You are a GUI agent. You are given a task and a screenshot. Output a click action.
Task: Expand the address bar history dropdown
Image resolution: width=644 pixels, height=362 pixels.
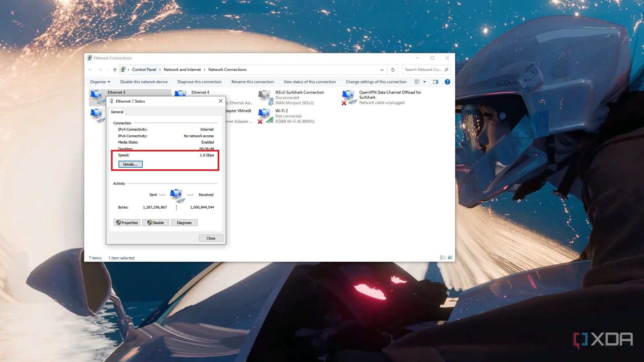tap(382, 70)
